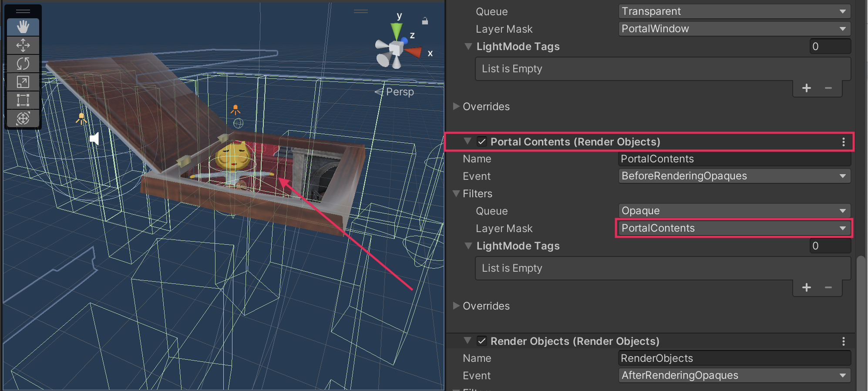
Task: Select the Rect transform tool
Action: coord(23,100)
